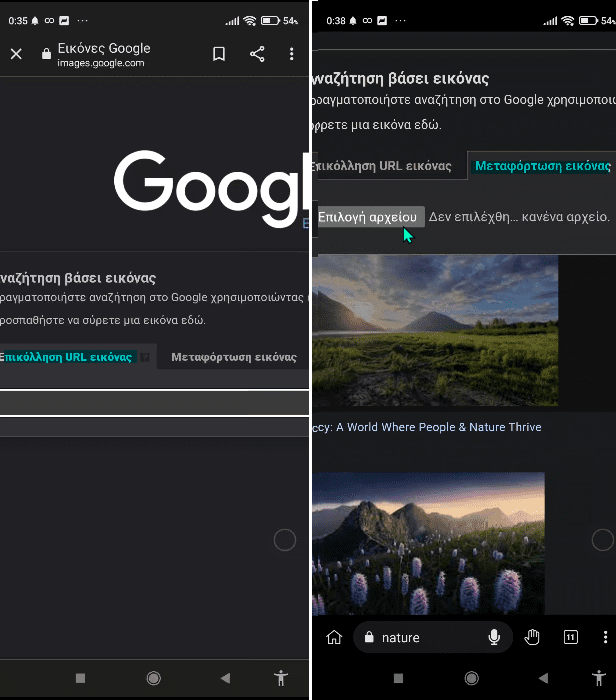The image size is (616, 700).
Task: Open accessibility shortcut on right phone
Action: point(599,678)
